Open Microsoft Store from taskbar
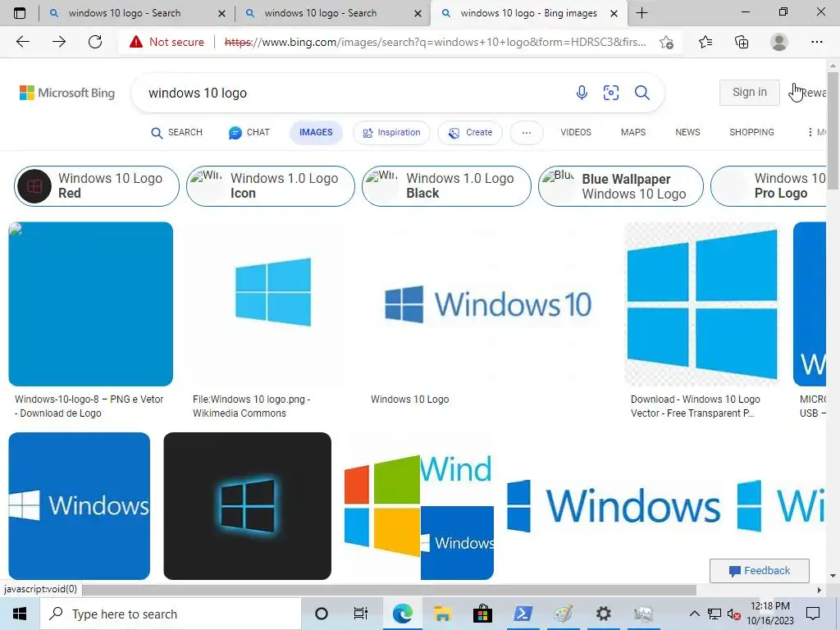This screenshot has width=840, height=630. pos(482,614)
